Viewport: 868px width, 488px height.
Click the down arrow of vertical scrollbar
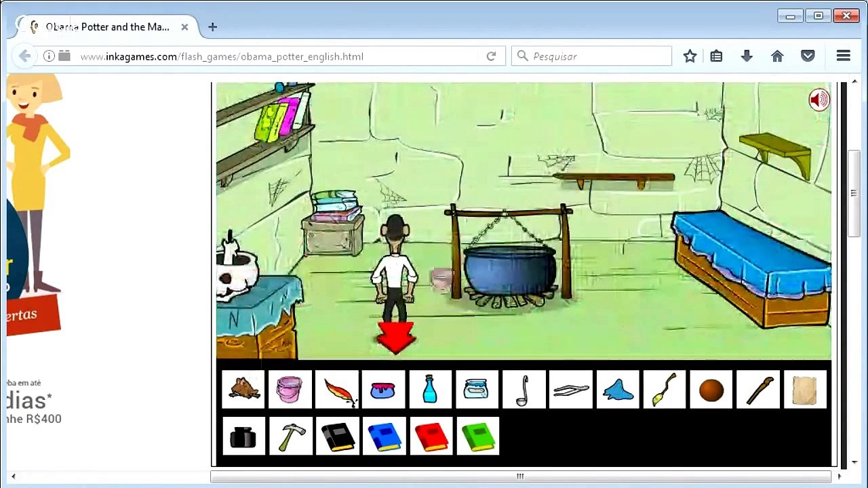pyautogui.click(x=854, y=462)
